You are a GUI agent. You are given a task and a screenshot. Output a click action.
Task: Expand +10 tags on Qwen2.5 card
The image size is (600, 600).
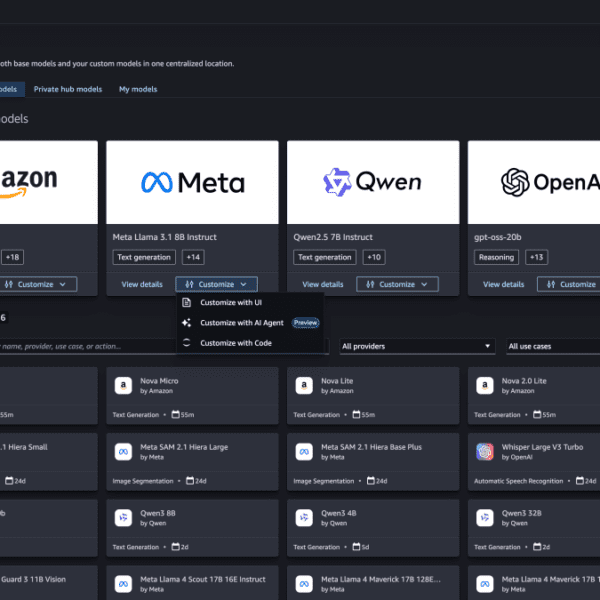pos(374,257)
